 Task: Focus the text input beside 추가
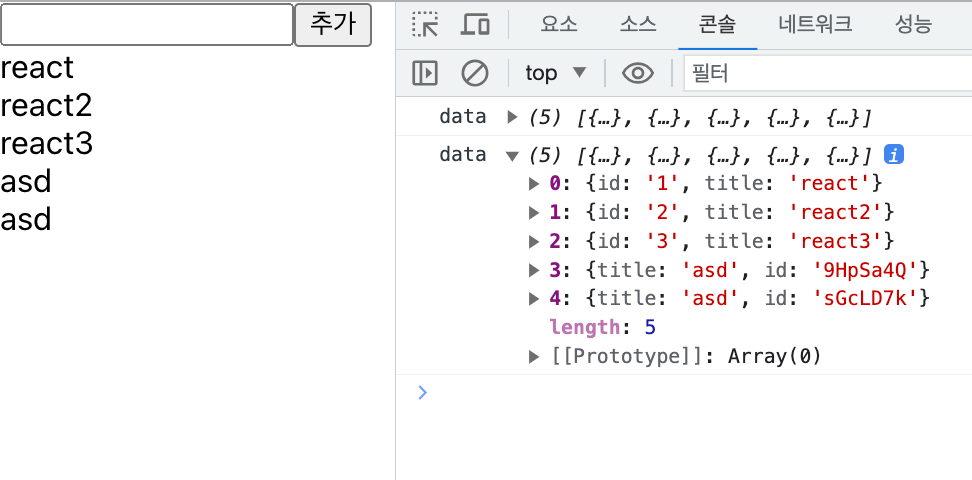(x=147, y=25)
